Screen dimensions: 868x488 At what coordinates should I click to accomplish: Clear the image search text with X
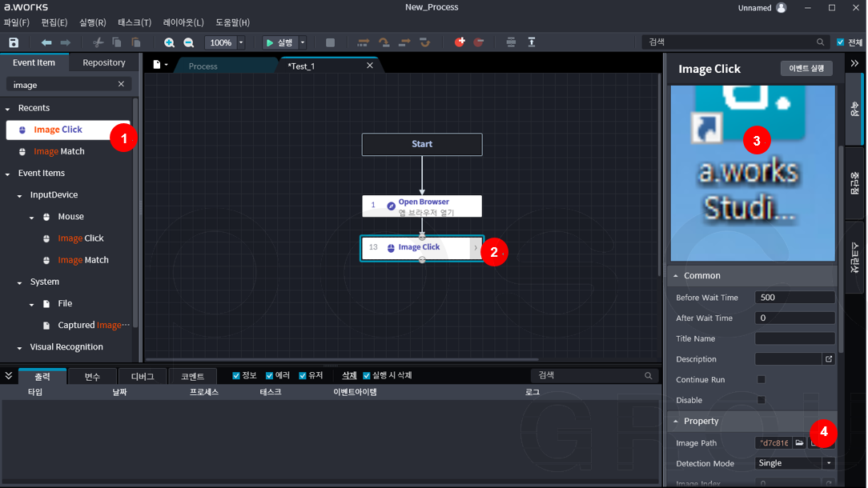[x=122, y=84]
